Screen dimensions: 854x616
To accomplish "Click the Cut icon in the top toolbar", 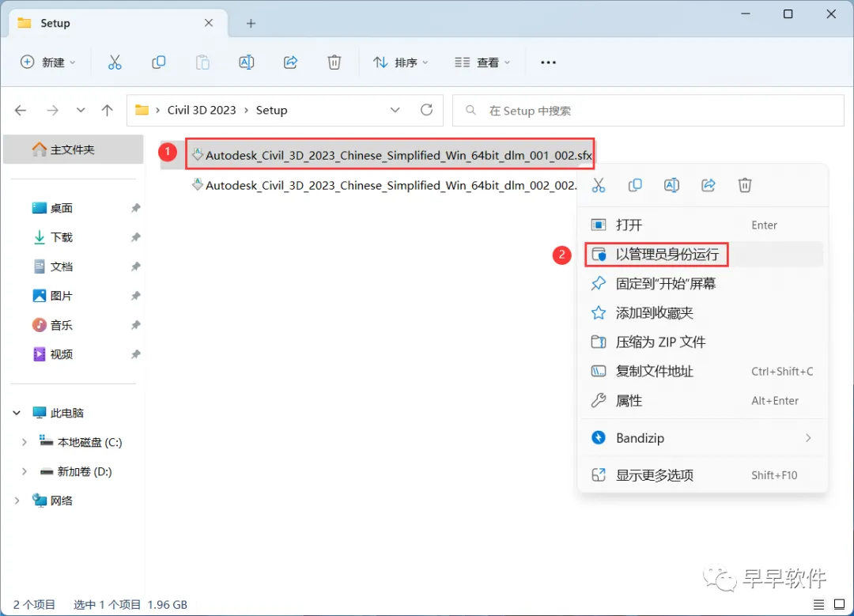I will click(x=115, y=62).
